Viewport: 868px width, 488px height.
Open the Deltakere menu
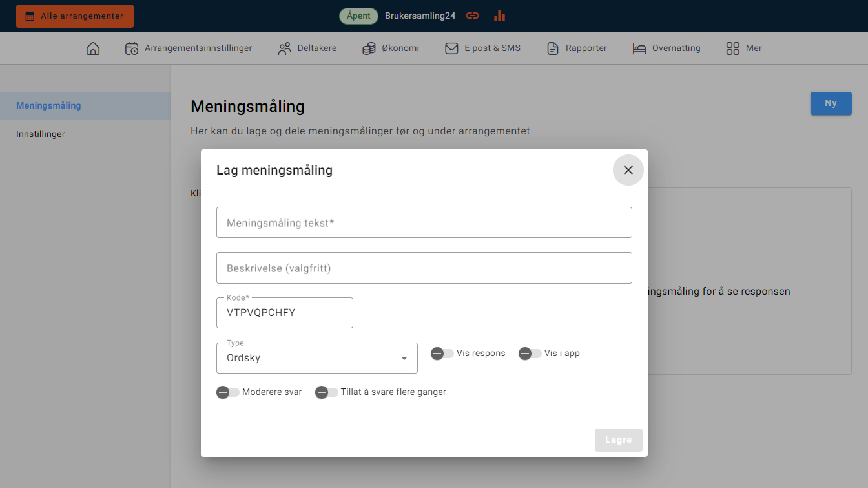pos(307,48)
